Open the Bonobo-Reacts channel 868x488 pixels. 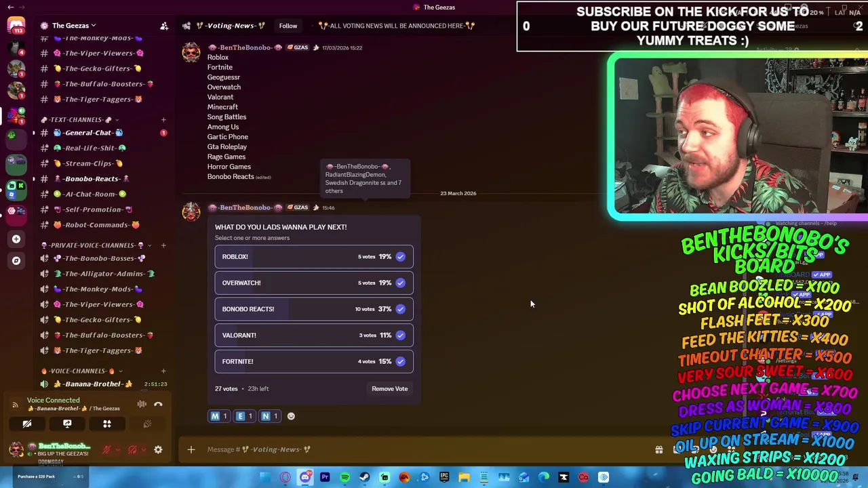[x=100, y=179]
